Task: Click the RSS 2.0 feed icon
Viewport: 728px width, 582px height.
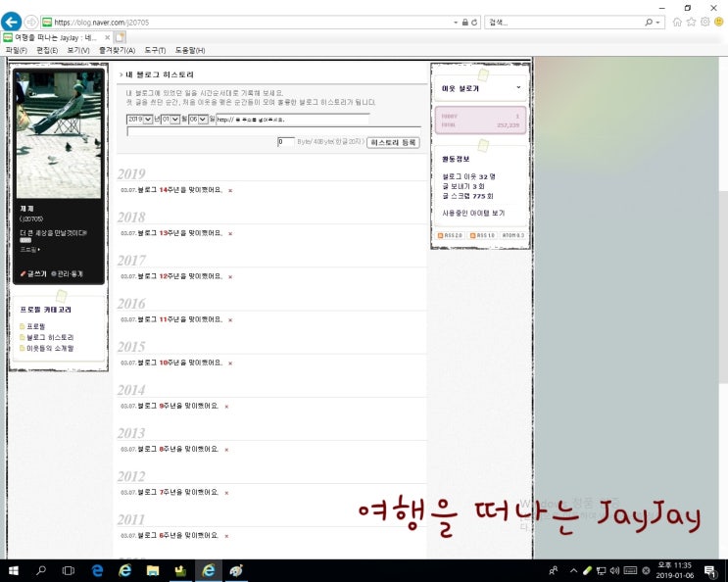Action: click(450, 235)
